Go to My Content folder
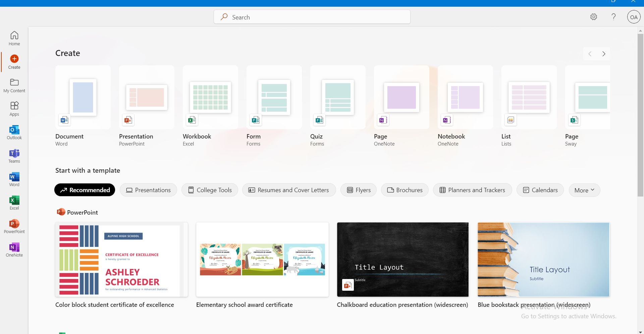The height and width of the screenshot is (334, 644). (x=14, y=85)
